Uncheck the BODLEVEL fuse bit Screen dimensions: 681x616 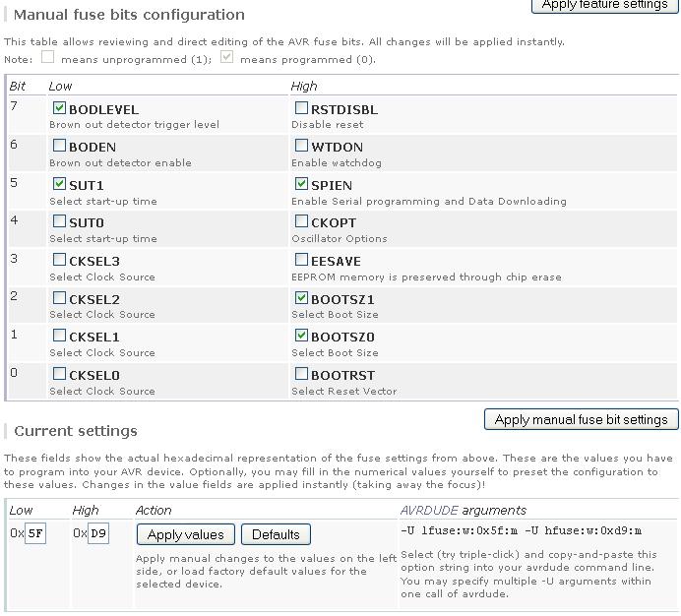click(x=59, y=107)
